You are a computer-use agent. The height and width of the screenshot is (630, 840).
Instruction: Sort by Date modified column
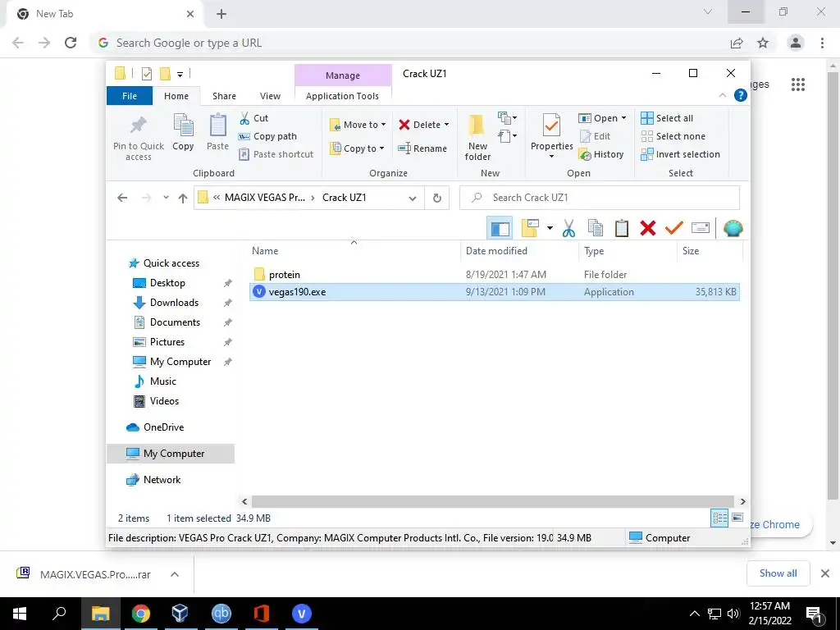coord(496,251)
